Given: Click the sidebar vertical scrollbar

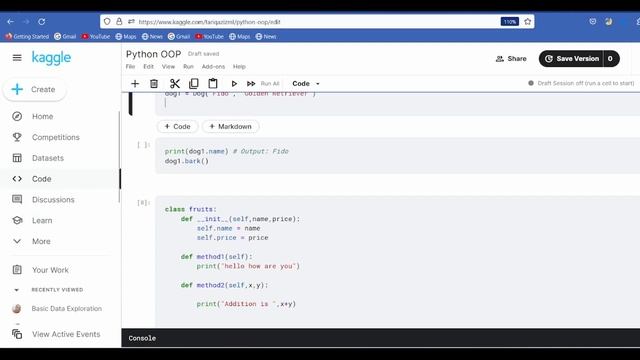Looking at the screenshot, I should (120, 157).
